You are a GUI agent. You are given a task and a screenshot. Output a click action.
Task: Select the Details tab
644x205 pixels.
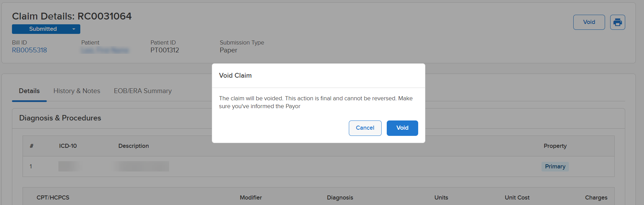29,91
